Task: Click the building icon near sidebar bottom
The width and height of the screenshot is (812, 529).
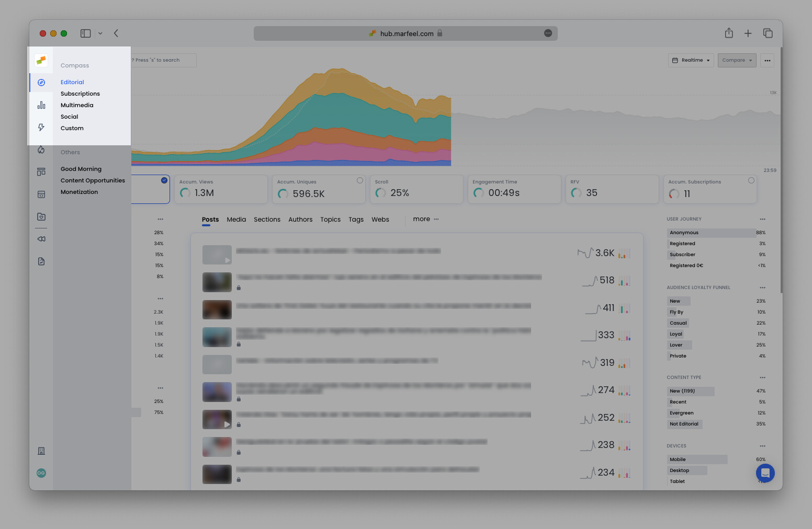Action: (x=41, y=450)
